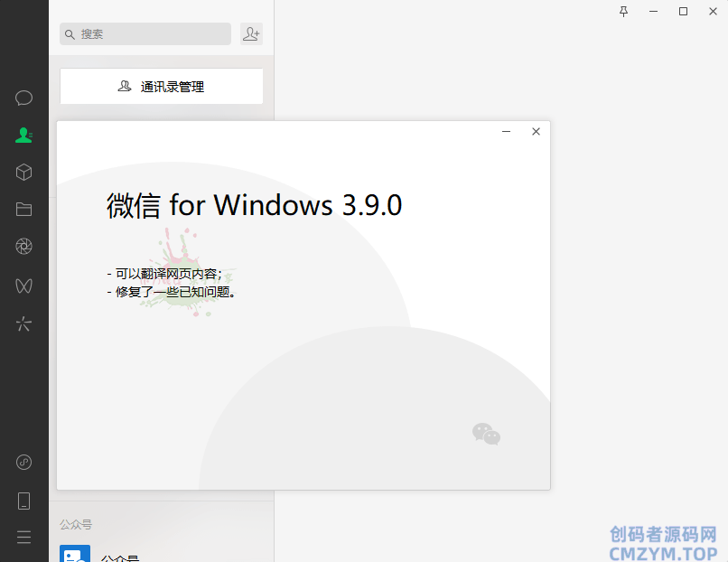Pin the main window on top
Image resolution: width=728 pixels, height=562 pixels.
pyautogui.click(x=623, y=12)
